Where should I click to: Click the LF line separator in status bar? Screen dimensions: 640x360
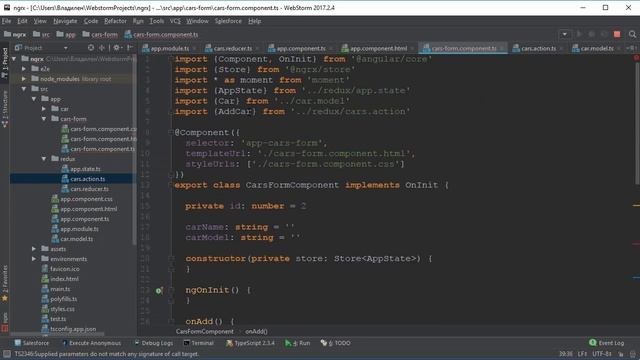point(582,354)
